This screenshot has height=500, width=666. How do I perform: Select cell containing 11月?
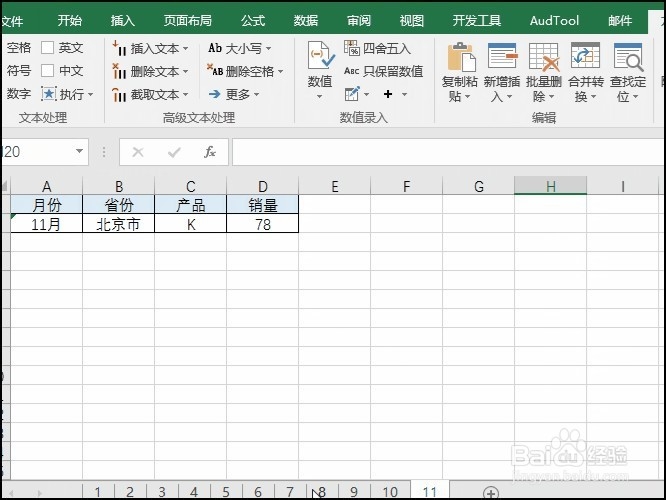tap(46, 223)
